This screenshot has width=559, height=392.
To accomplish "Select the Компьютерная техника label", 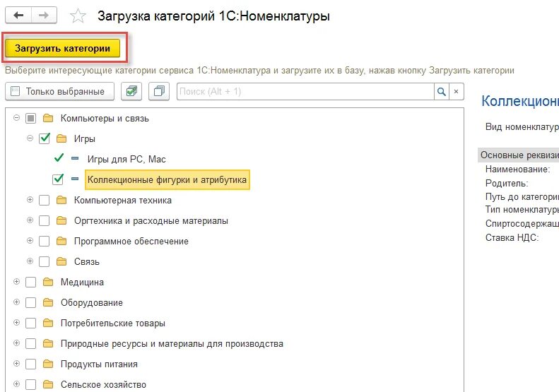I will (x=123, y=201).
